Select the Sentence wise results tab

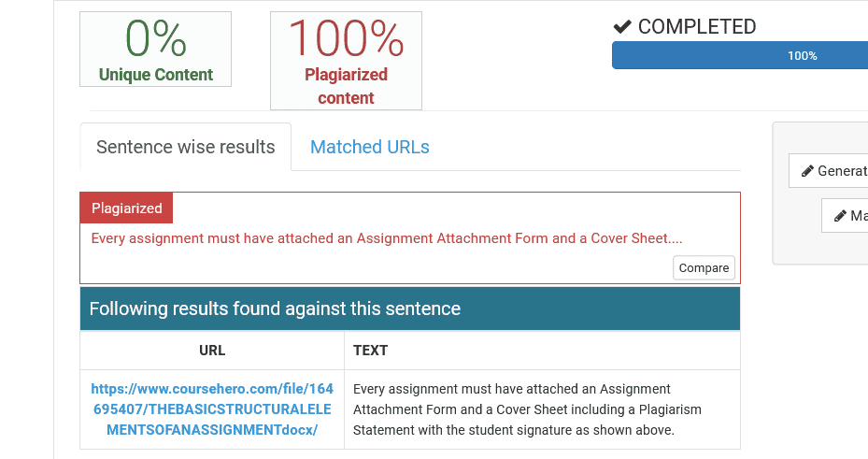point(185,147)
